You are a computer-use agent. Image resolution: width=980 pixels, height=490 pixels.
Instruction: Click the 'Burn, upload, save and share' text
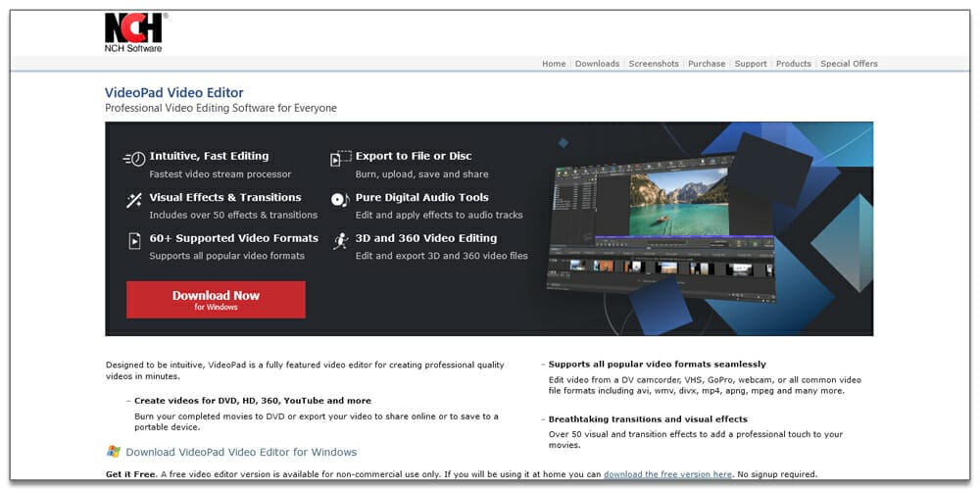coord(421,174)
